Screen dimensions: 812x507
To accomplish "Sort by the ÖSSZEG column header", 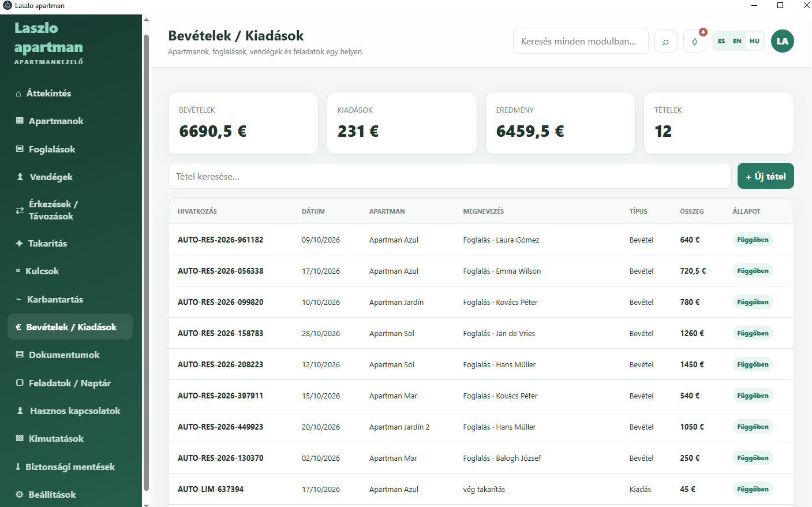I will 692,211.
